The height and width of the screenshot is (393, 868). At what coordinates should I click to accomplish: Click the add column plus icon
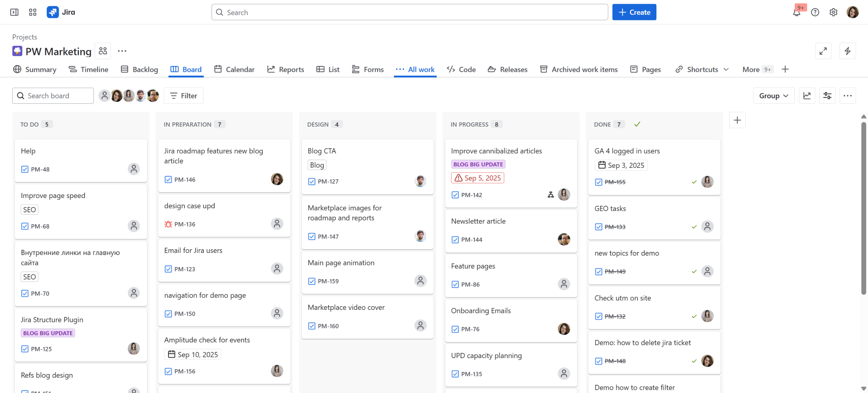(x=737, y=120)
